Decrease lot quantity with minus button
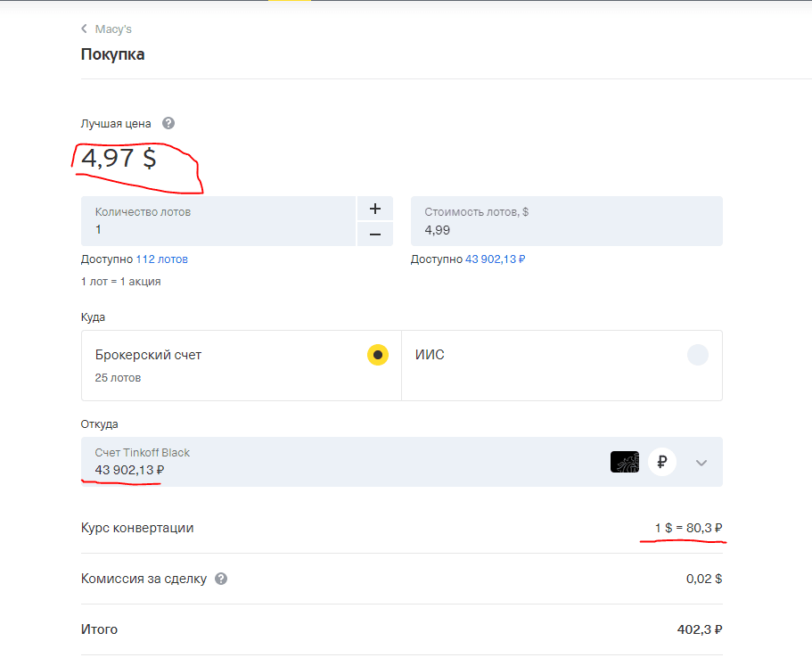Screen dimensions: 812x666 375,234
